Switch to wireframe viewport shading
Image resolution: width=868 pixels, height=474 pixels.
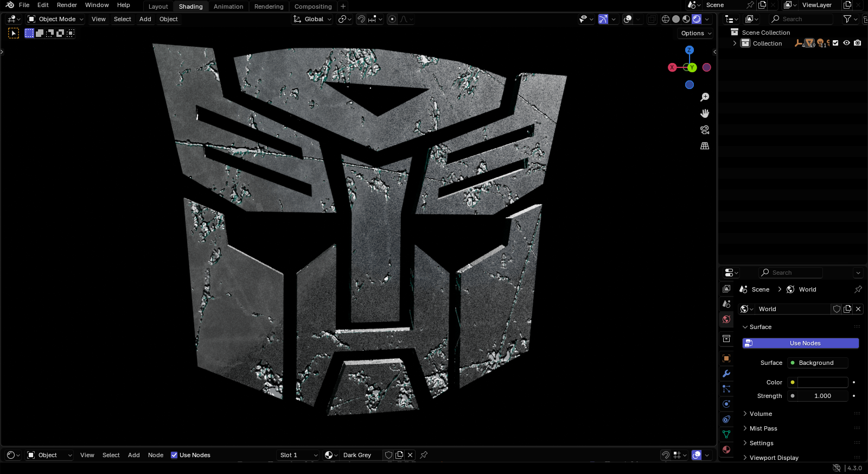(x=666, y=19)
